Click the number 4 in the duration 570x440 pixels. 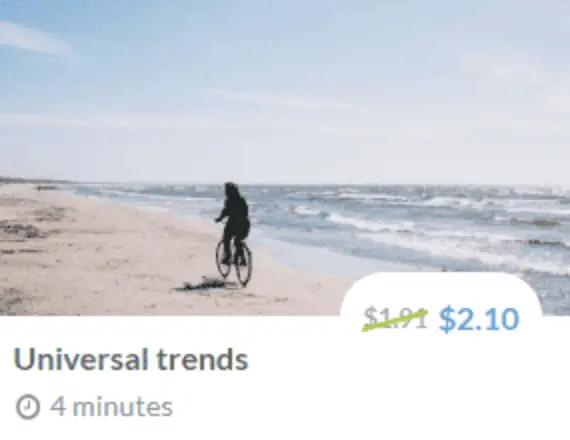click(58, 407)
